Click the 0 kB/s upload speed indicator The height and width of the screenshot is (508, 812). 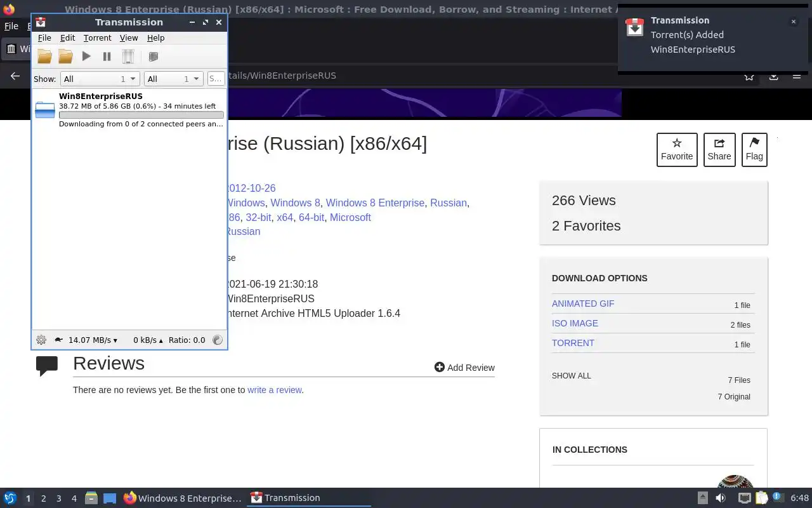[148, 340]
